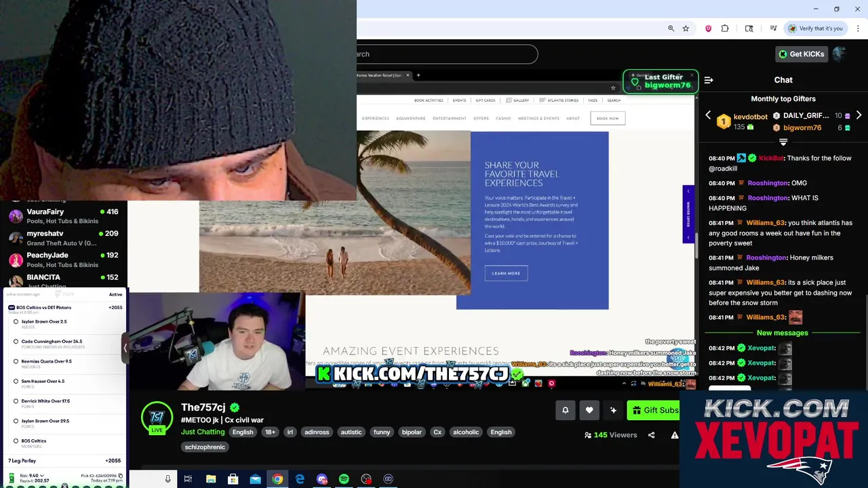The height and width of the screenshot is (488, 868).
Task: Click the Verify that it's you chip
Action: pos(816,28)
